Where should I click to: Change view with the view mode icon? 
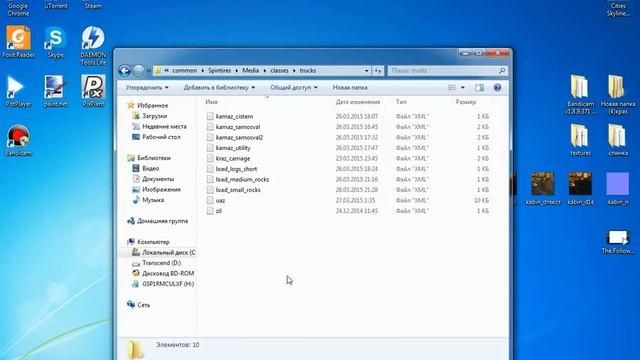click(452, 87)
